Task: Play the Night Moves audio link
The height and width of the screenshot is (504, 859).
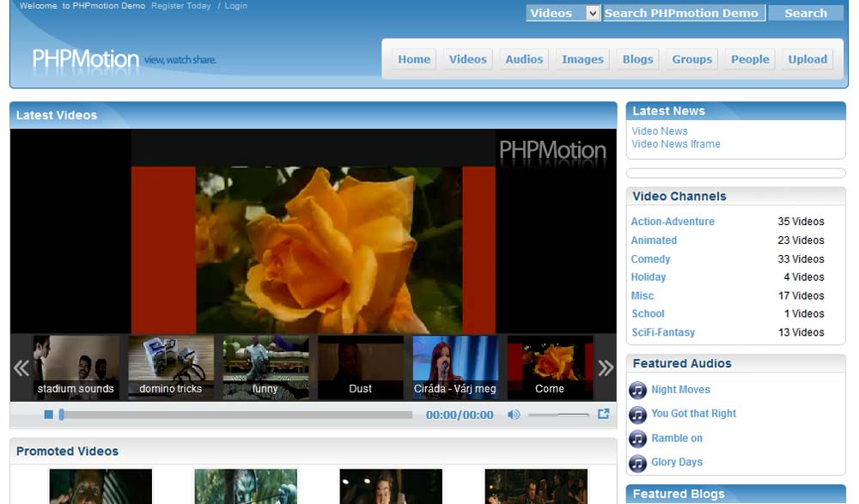Action: point(680,390)
